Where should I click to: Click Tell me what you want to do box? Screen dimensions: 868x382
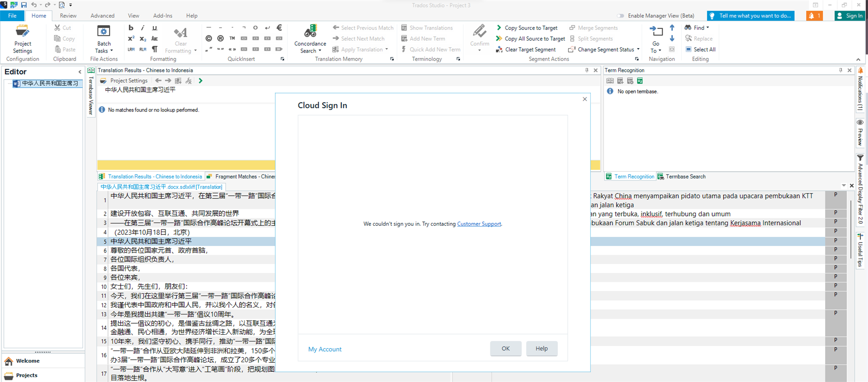coord(751,16)
